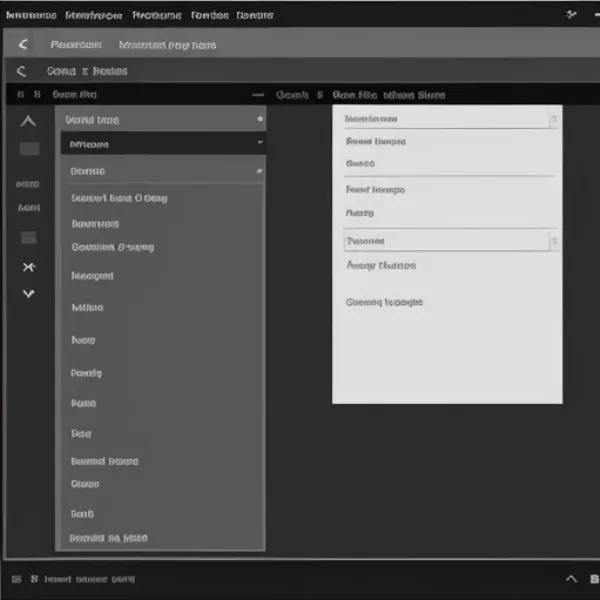
Task: Click the circular refresh icon below the back arrow
Action: tap(22, 71)
